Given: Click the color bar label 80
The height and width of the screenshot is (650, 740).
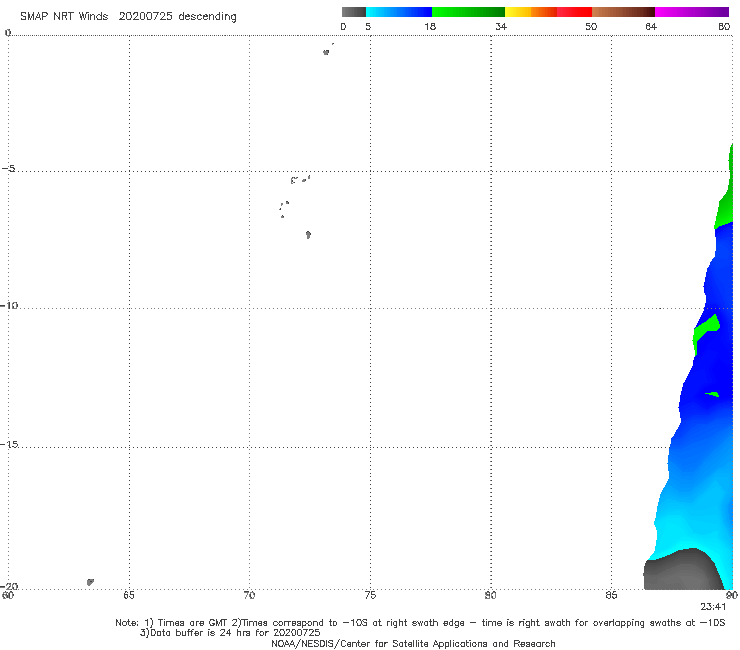Looking at the screenshot, I should click(724, 26).
